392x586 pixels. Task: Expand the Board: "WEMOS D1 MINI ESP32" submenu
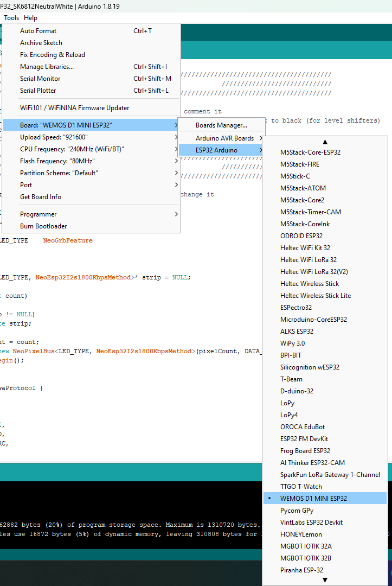click(x=92, y=125)
